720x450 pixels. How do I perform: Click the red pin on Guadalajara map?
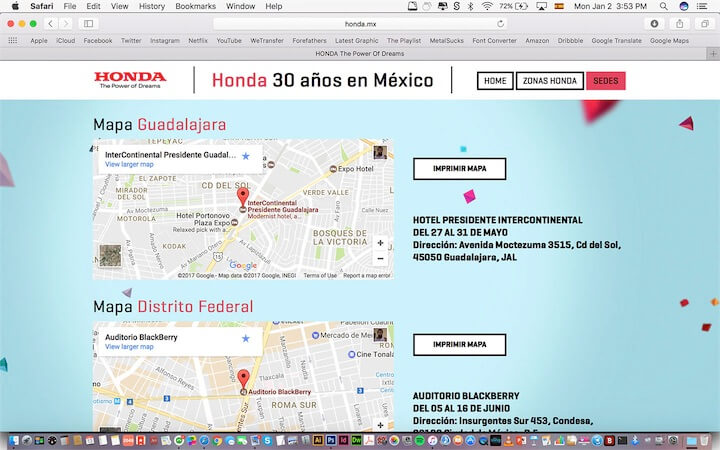pos(242,197)
